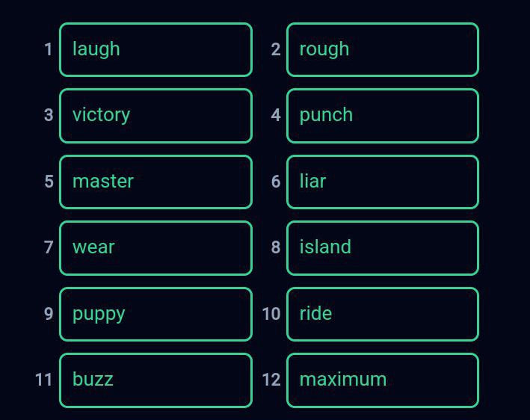Screen dimensions: 530x420
Task: Click the victory input field
Action: point(155,115)
